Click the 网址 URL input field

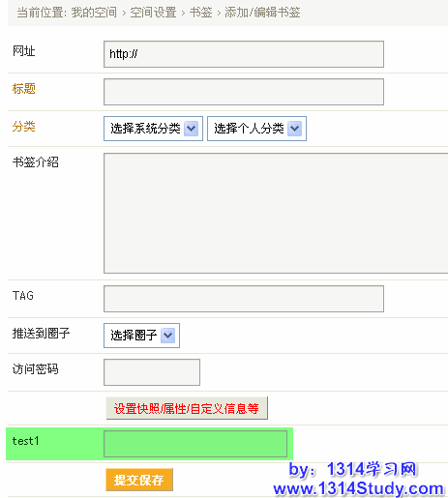click(x=244, y=54)
